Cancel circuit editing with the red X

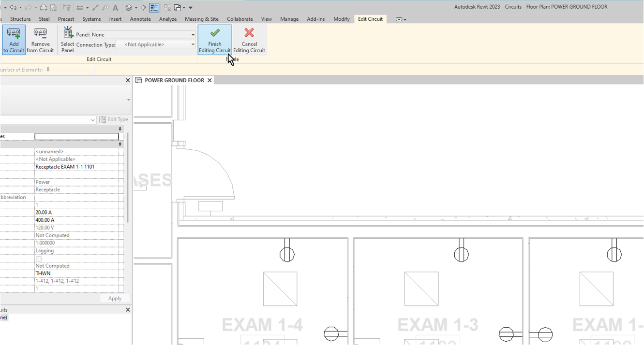coord(249,33)
